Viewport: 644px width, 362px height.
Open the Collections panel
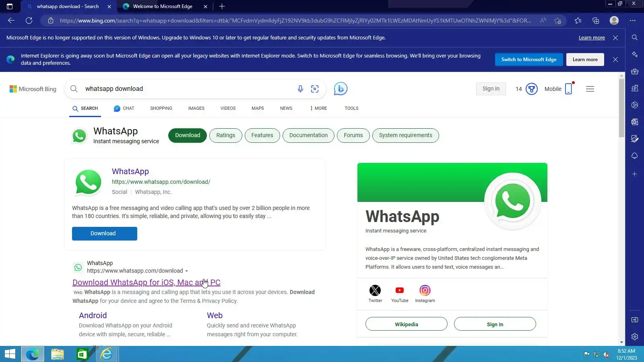(x=596, y=21)
